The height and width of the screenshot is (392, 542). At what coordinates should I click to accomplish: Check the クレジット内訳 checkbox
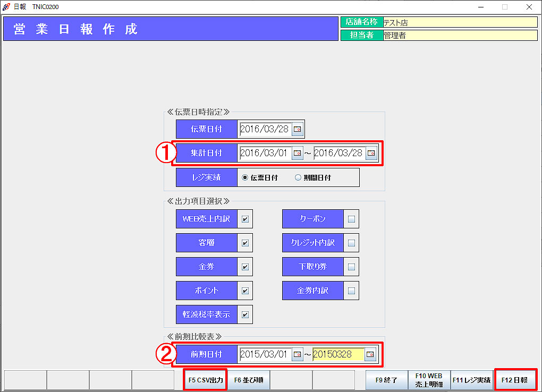(351, 243)
